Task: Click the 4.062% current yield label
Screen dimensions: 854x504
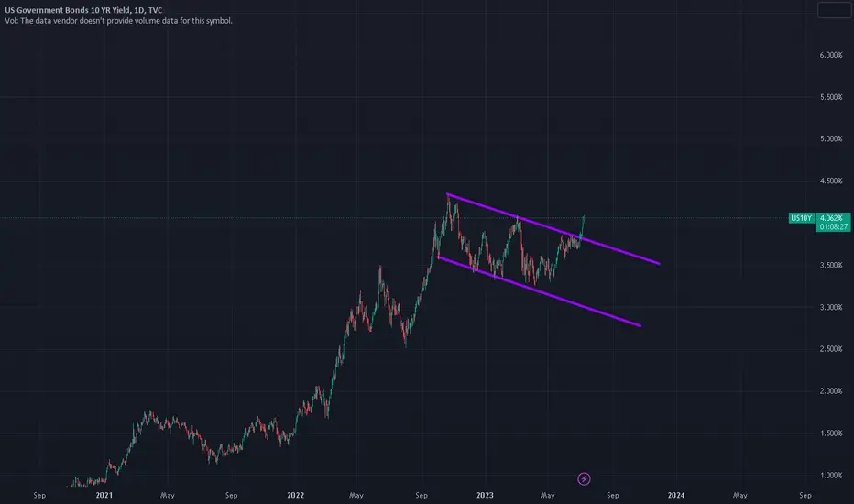Action: point(832,218)
